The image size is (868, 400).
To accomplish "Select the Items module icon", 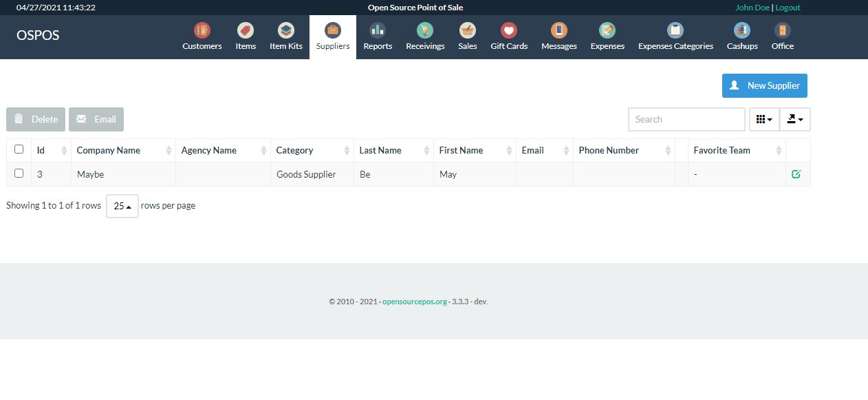I will click(x=245, y=31).
